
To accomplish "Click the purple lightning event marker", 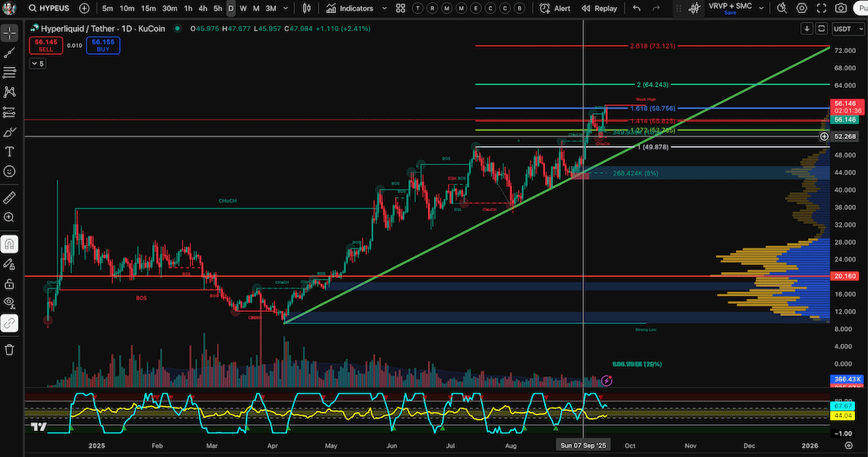I will pyautogui.click(x=607, y=381).
